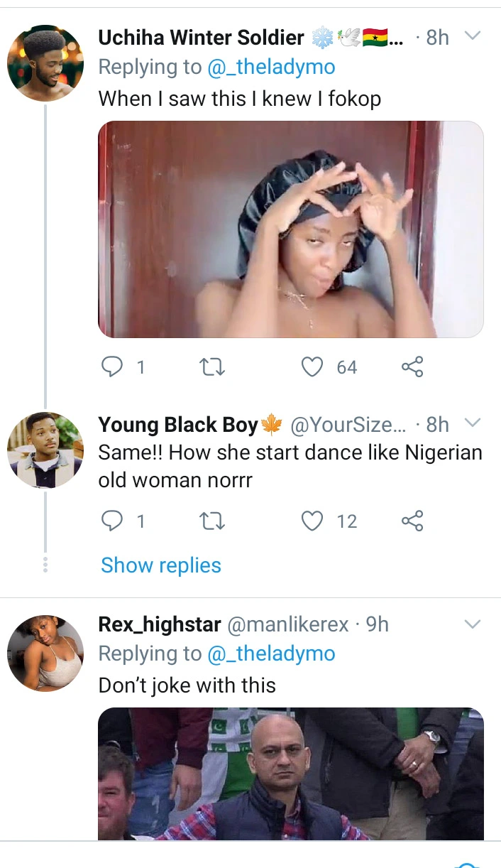
Task: Like the tweet with 12 likes
Action: click(x=312, y=521)
